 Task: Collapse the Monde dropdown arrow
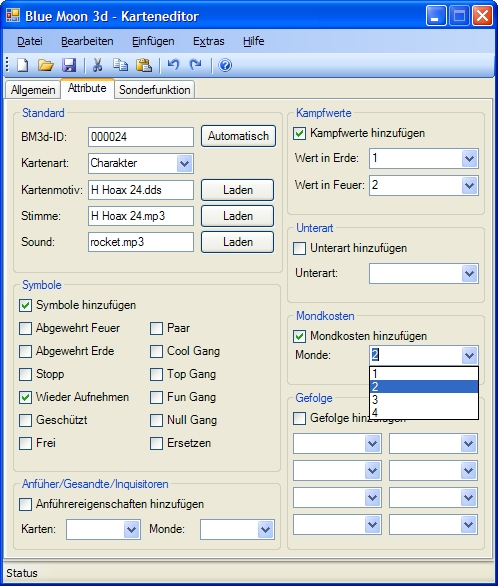[x=470, y=355]
